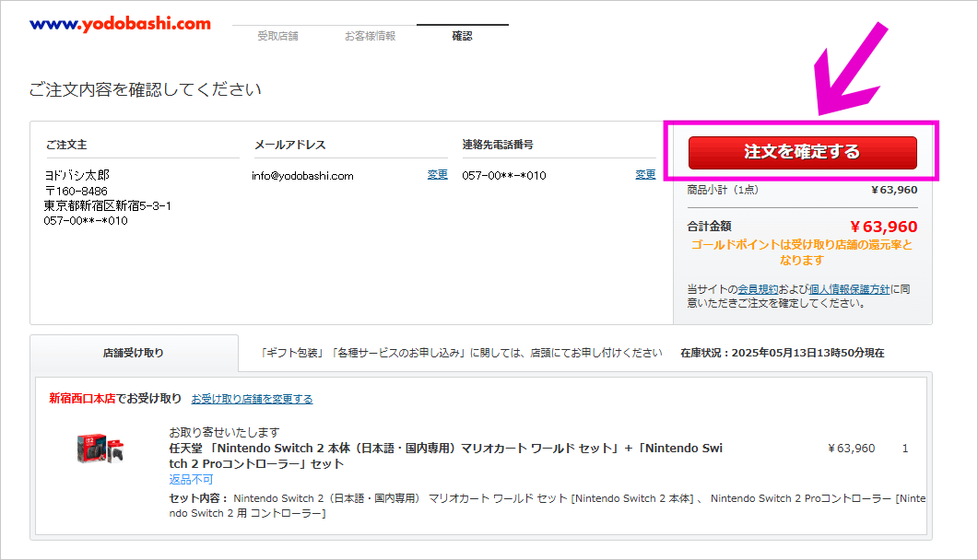
Task: Click 変更 link beside the phone number
Action: coord(645,175)
